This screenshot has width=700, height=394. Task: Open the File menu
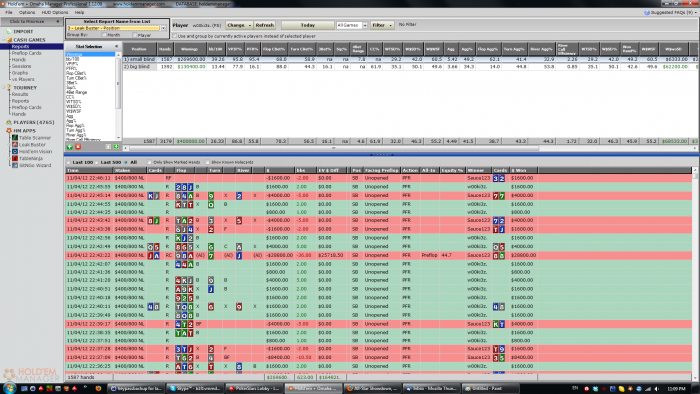coord(9,12)
